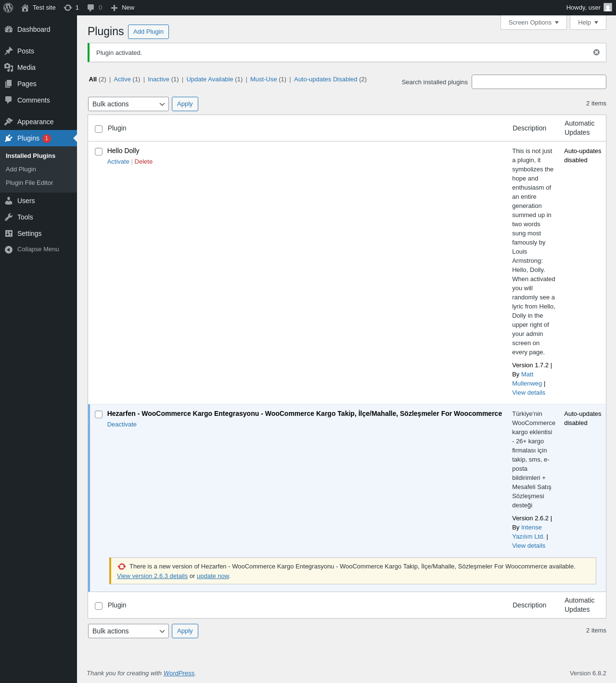Viewport: 616px width, 683px height.
Task: Tick the select-all checkbox in table footer
Action: coord(99,606)
